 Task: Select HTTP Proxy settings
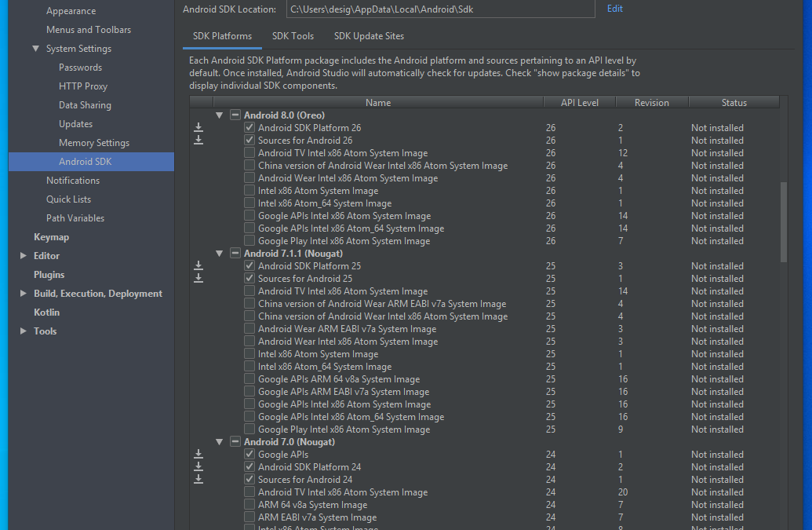83,86
